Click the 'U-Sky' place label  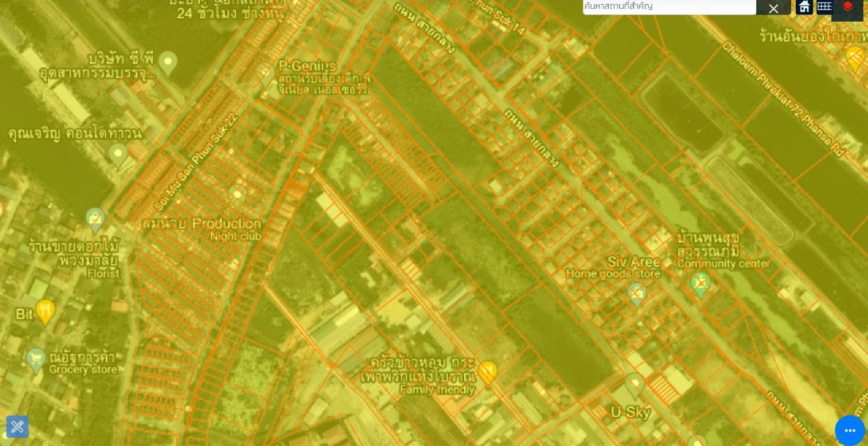click(630, 412)
